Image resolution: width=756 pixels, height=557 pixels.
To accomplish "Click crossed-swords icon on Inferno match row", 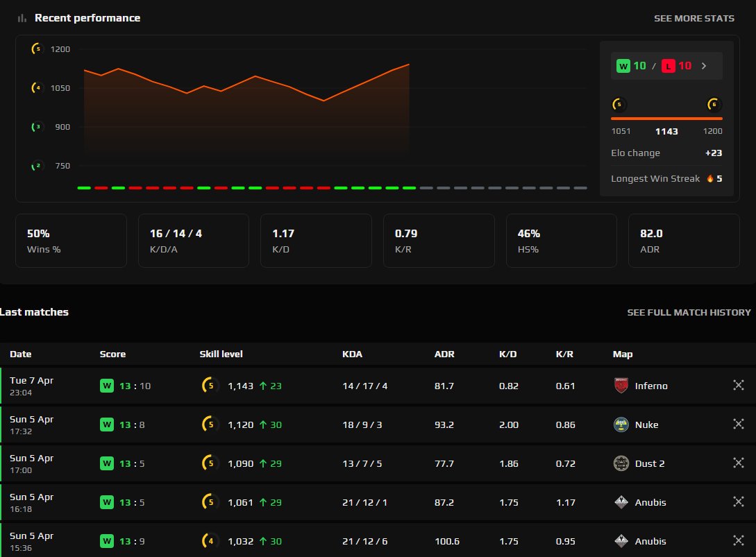I will 738,385.
